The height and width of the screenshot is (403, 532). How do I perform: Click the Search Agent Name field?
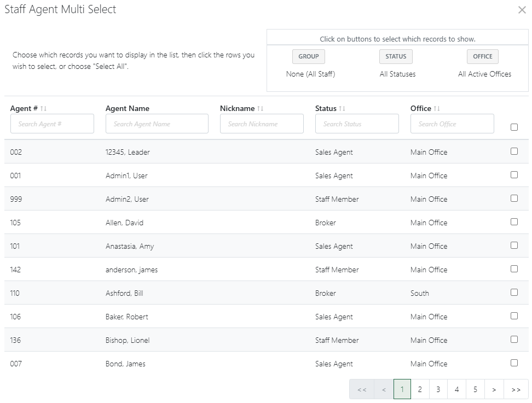(157, 124)
